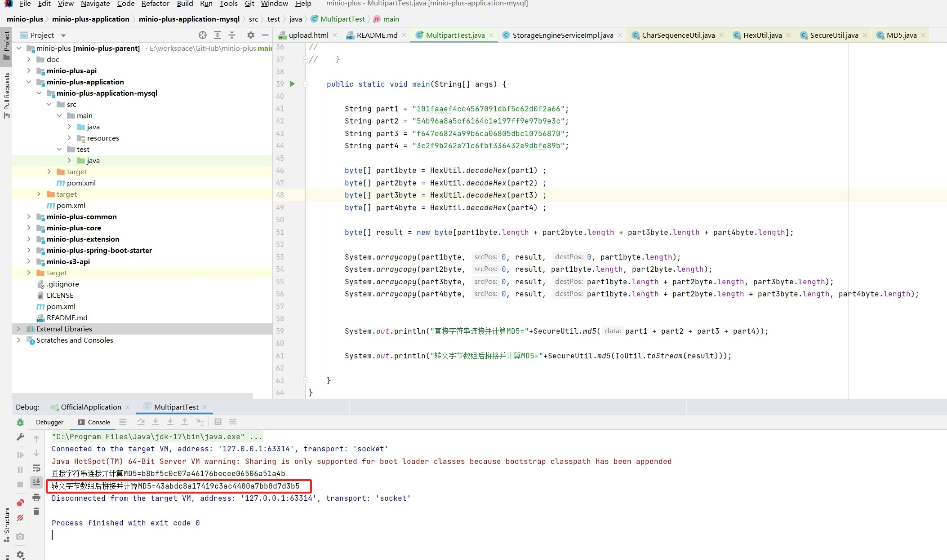Click minio-plus-application-mysql breadcrumb
Viewport: 947px width, 560px height.
coord(189,19)
